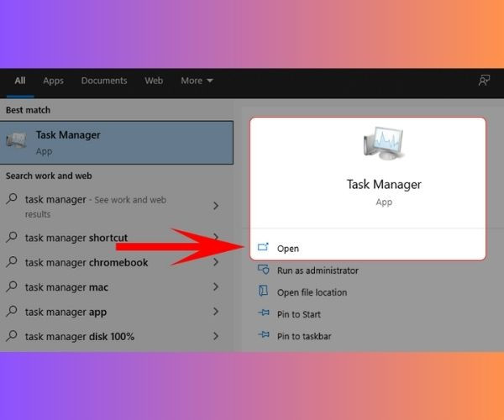
Task: Select Task Manager best match result
Action: (117, 143)
